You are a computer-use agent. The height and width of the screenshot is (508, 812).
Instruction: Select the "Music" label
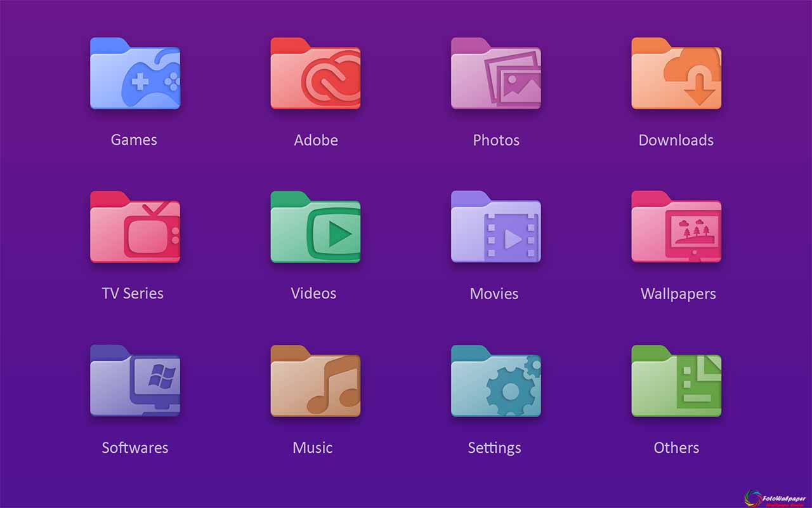click(x=313, y=447)
